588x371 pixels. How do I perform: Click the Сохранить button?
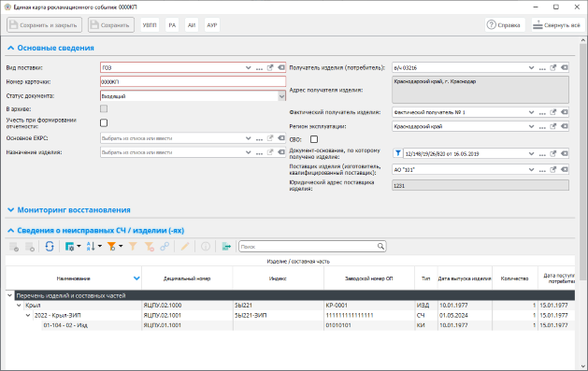click(111, 25)
